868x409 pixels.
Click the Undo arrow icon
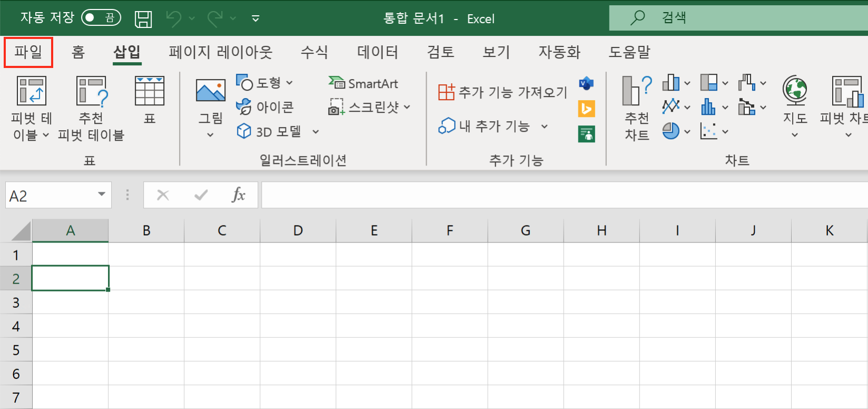[x=174, y=18]
